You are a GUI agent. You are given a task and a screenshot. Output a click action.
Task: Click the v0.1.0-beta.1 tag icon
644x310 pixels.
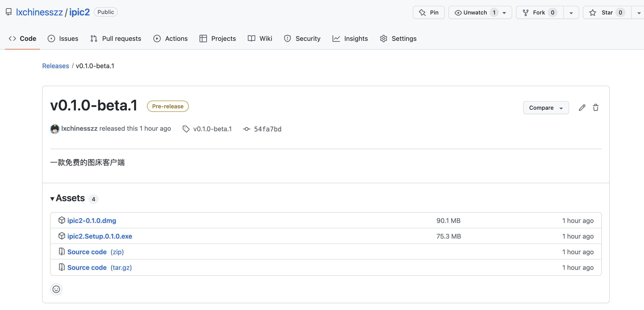pos(186,129)
